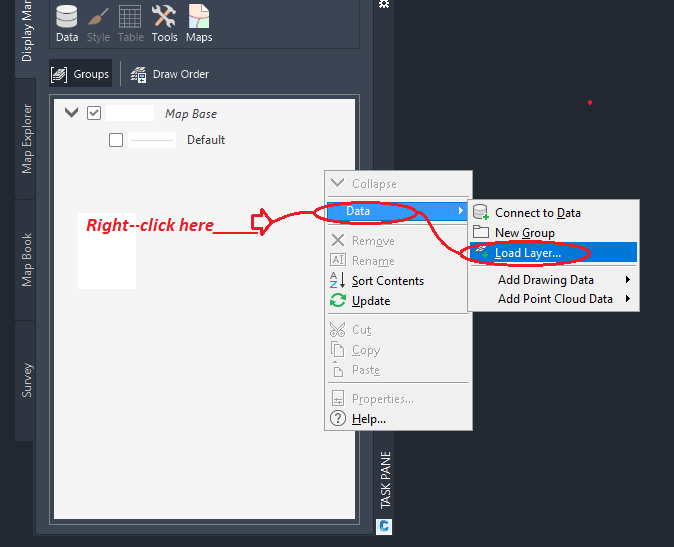Image resolution: width=674 pixels, height=547 pixels.
Task: Switch to the Map Explorer tab
Action: point(26,139)
